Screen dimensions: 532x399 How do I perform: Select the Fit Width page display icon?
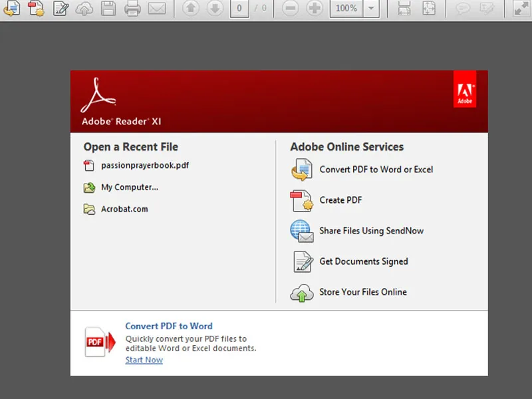404,9
